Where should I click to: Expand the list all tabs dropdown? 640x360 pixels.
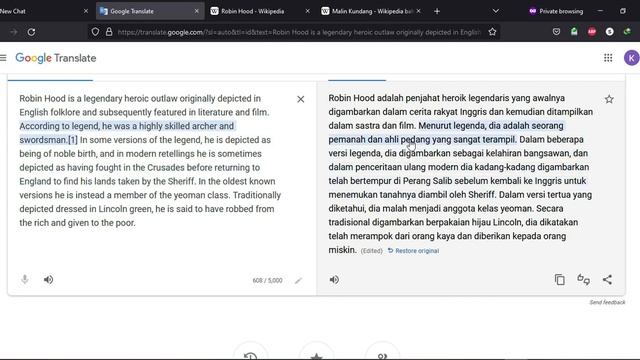click(x=496, y=11)
